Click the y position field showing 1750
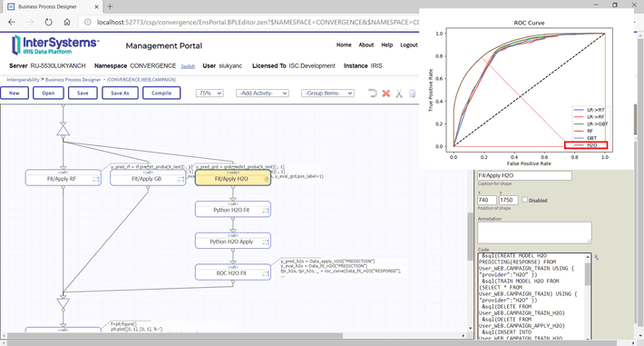This screenshot has height=346, width=644. click(509, 200)
